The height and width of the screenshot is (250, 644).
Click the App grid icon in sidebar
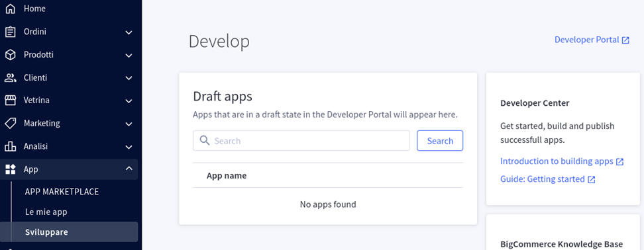[x=10, y=169]
